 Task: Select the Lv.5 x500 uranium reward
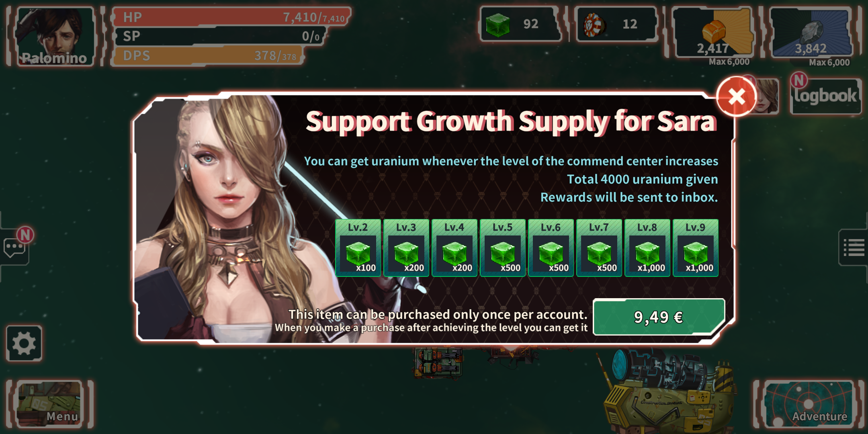[x=502, y=248]
